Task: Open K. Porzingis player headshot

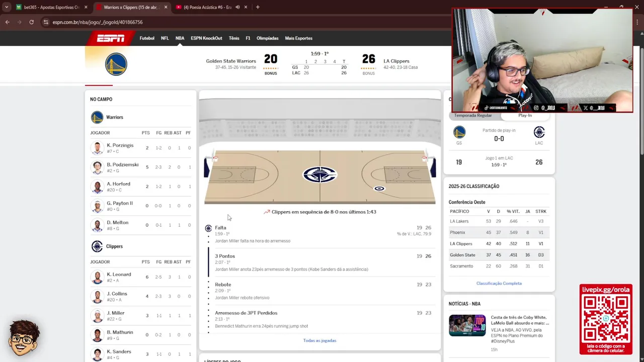Action: pos(97,148)
